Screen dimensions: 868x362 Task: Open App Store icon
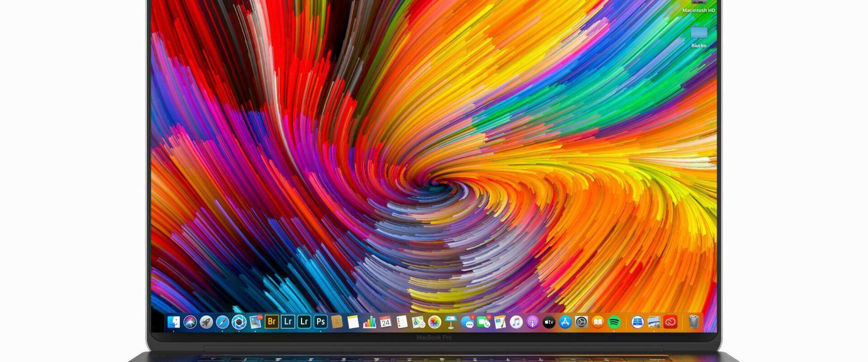565,322
